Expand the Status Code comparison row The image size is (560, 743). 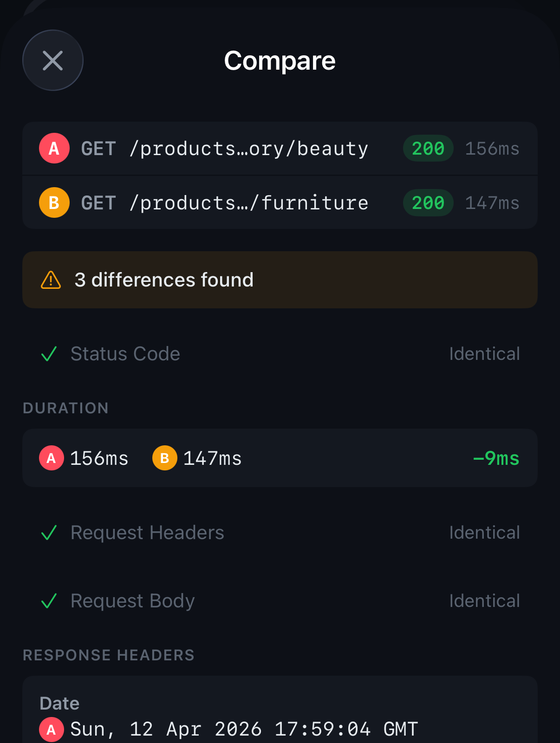pos(280,354)
